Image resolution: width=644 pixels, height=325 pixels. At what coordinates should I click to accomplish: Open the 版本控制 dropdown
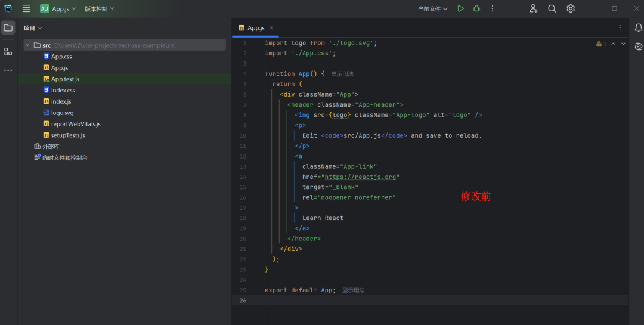tap(100, 8)
